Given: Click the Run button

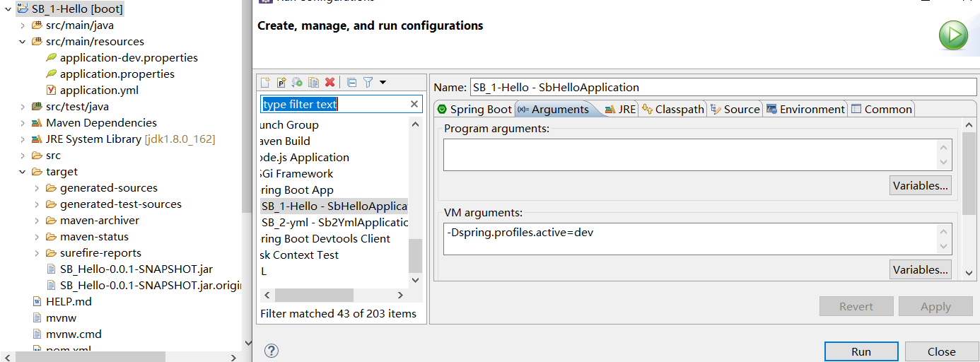Looking at the screenshot, I should coord(861,351).
